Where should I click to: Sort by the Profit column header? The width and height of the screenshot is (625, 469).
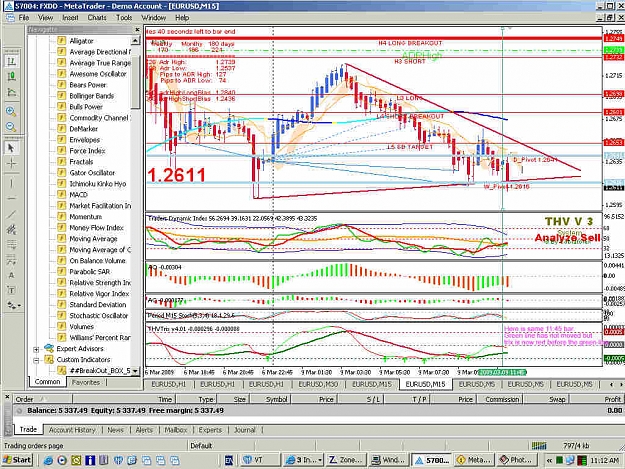(x=597, y=399)
